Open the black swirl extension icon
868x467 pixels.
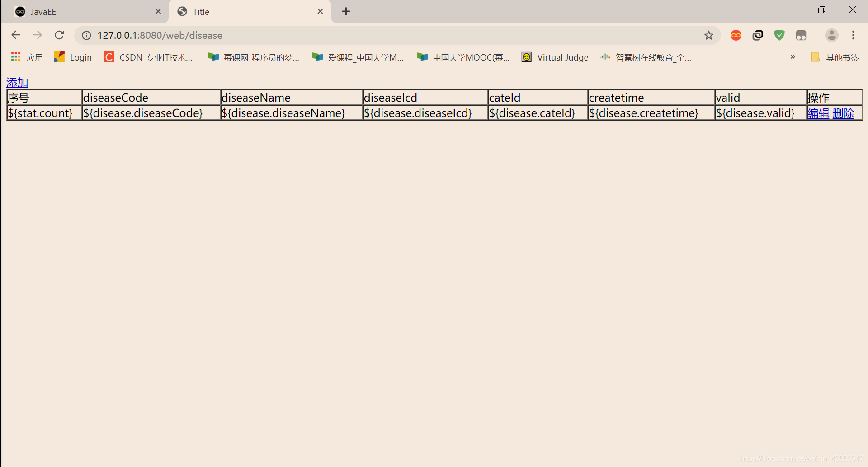[758, 35]
